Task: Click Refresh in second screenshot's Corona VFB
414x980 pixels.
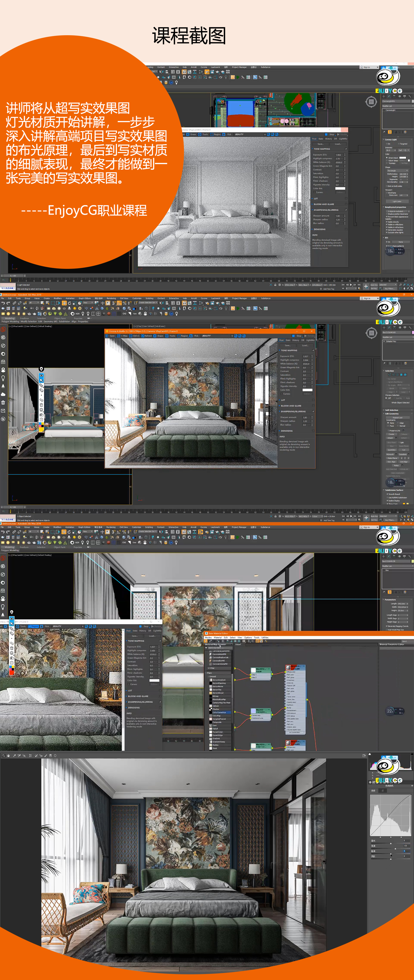Action: click(x=147, y=336)
